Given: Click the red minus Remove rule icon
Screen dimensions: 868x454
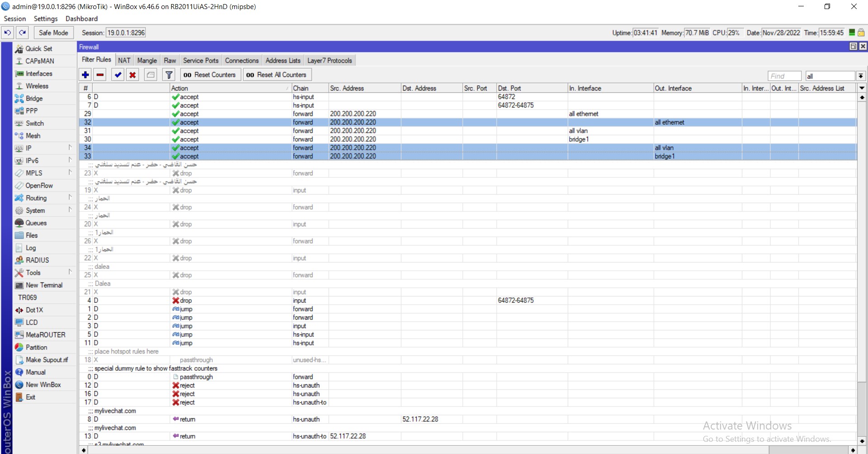Looking at the screenshot, I should (100, 75).
